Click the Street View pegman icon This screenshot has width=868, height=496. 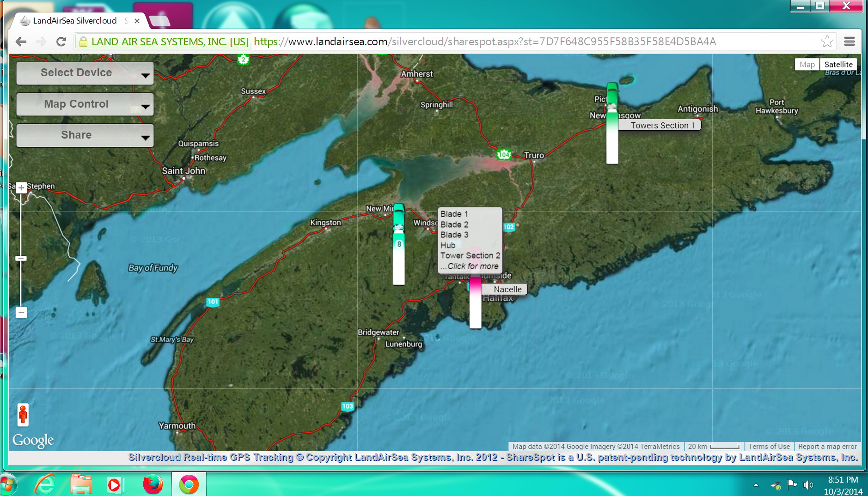coord(23,415)
